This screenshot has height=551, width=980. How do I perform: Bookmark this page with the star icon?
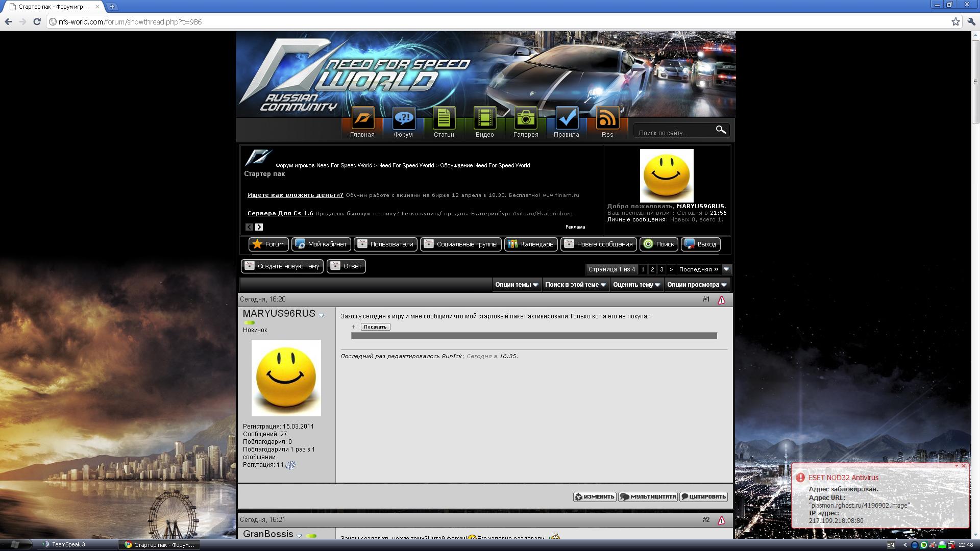pyautogui.click(x=955, y=21)
